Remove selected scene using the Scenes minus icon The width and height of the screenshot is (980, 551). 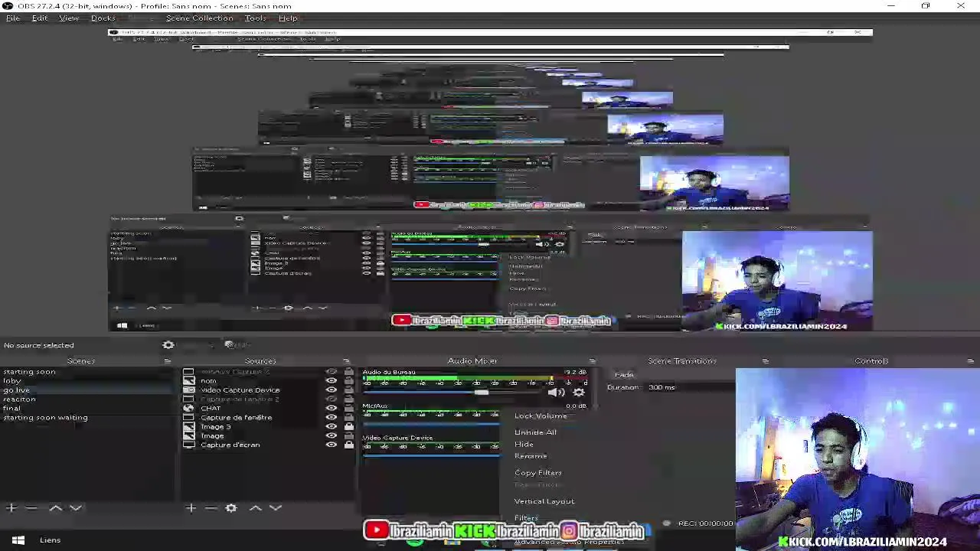31,507
